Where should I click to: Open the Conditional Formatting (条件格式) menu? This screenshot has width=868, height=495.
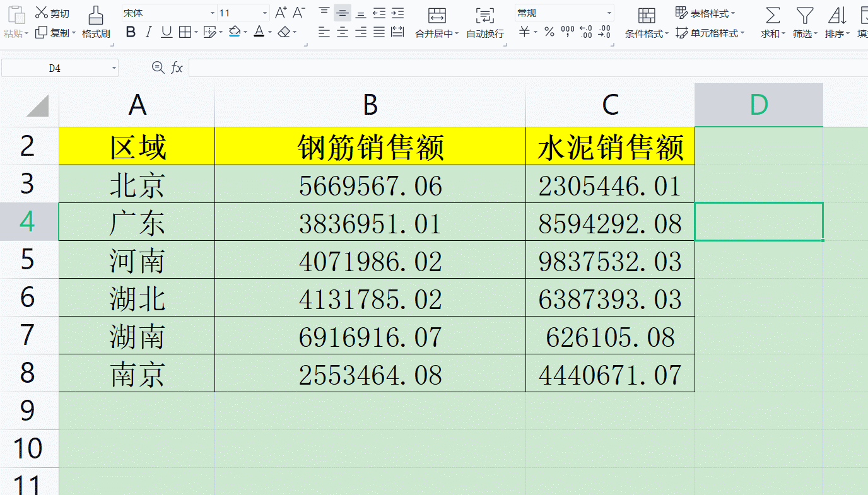pyautogui.click(x=647, y=23)
